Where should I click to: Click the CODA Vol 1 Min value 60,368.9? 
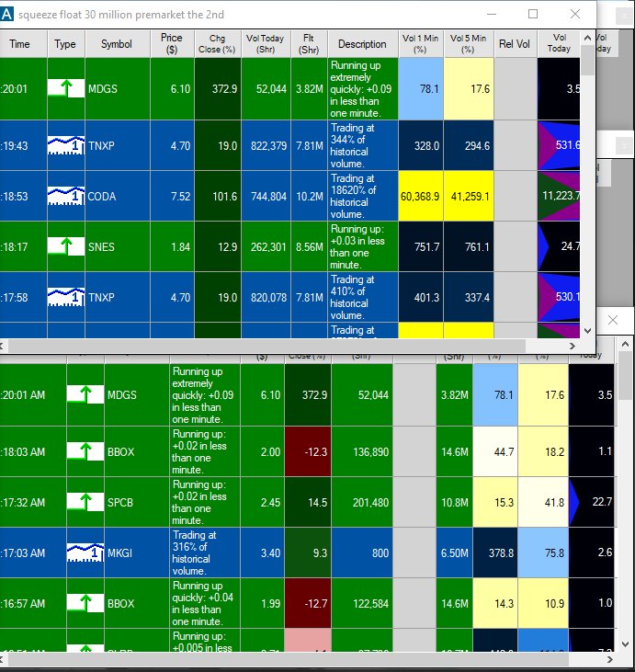[x=420, y=197]
